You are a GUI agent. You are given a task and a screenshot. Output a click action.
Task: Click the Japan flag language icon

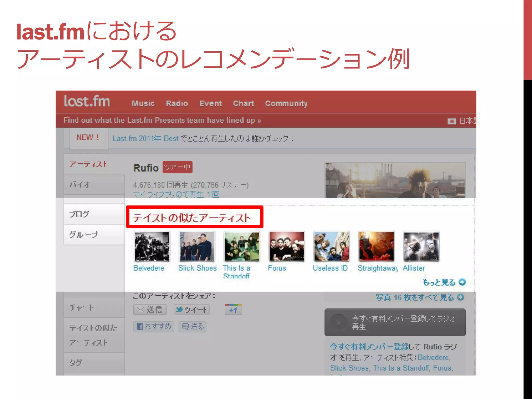pyautogui.click(x=452, y=121)
